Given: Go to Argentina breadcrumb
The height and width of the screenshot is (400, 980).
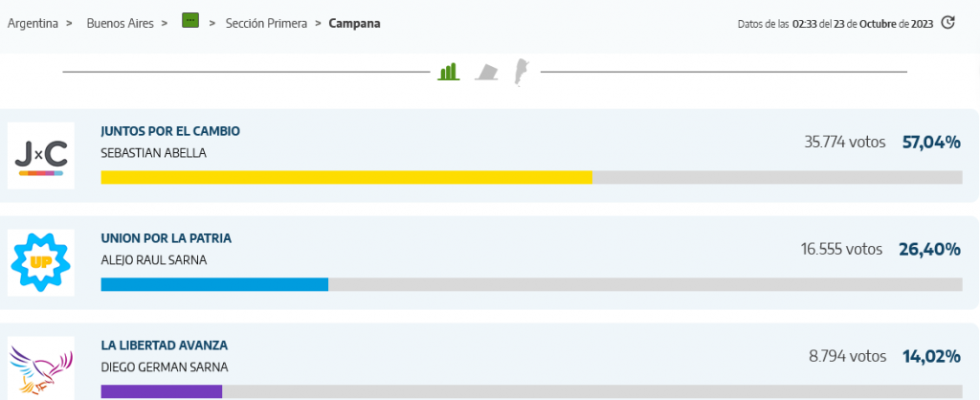Looking at the screenshot, I should click(x=33, y=24).
